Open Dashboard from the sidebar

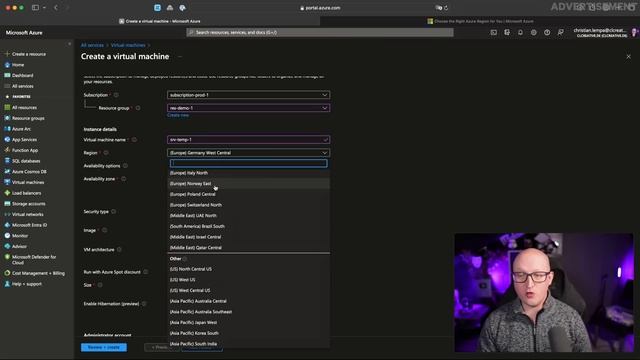pos(19,75)
